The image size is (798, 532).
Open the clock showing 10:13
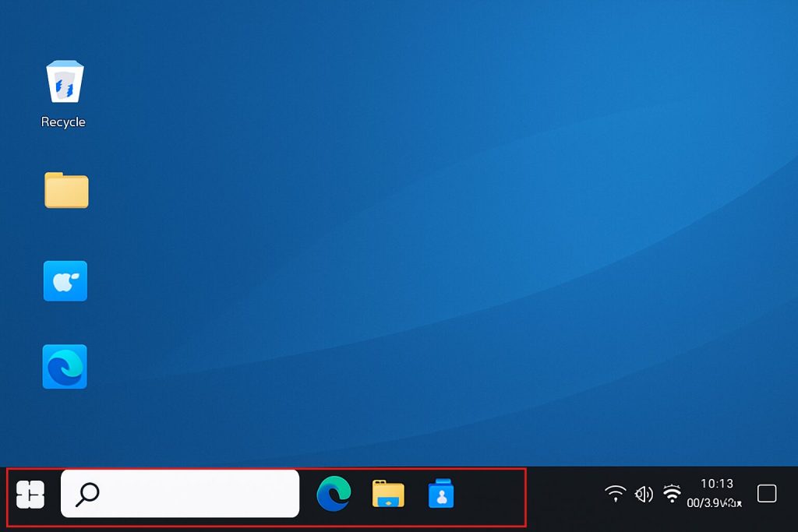pyautogui.click(x=716, y=484)
